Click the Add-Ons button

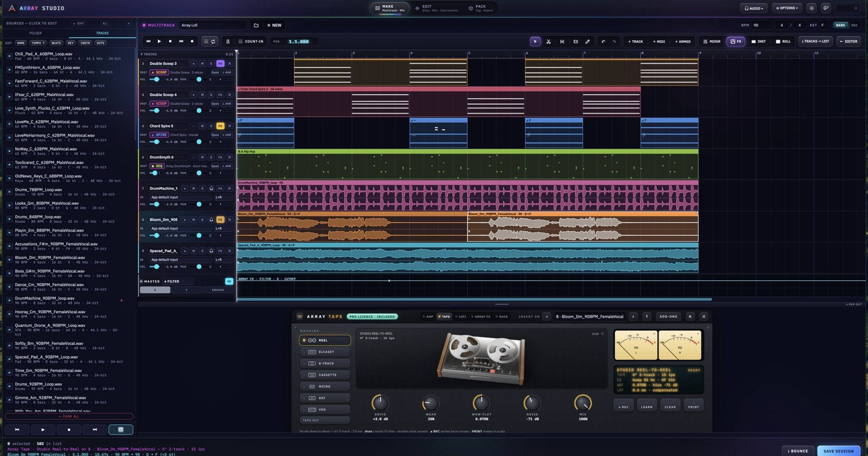(x=668, y=317)
